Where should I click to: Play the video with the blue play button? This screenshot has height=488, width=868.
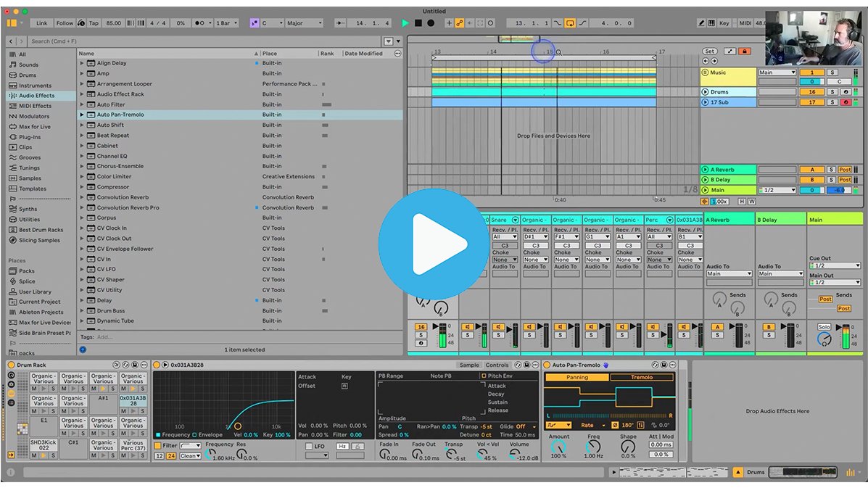click(434, 244)
